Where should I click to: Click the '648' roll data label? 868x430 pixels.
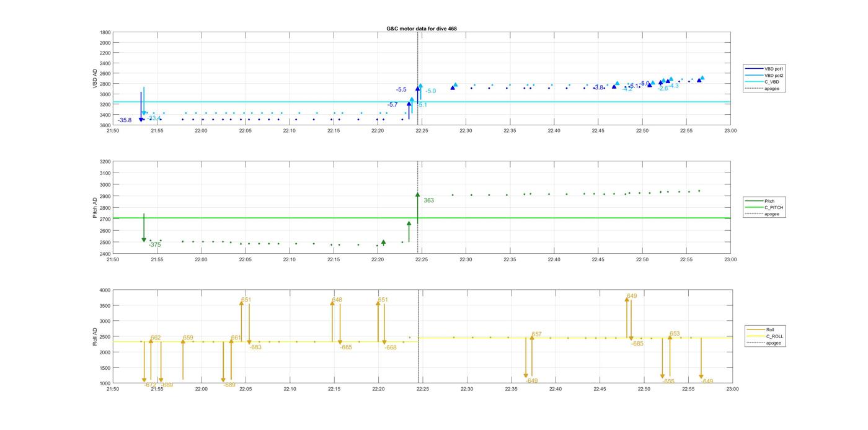[x=337, y=300]
